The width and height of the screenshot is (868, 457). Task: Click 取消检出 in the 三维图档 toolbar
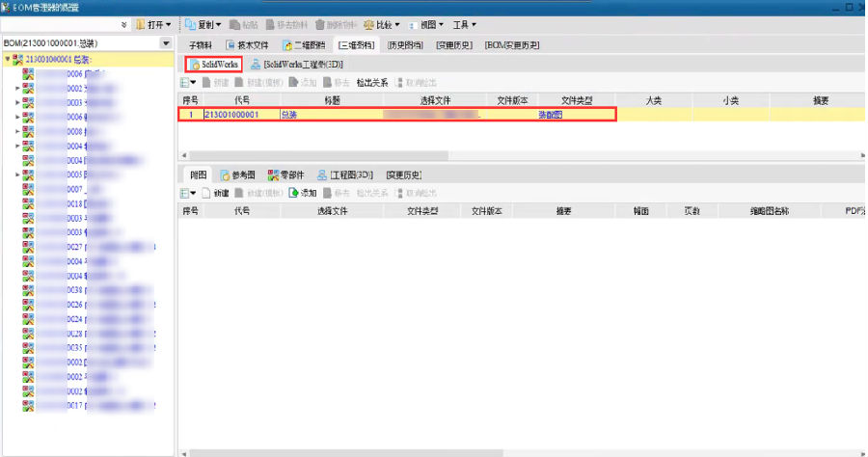[x=417, y=83]
